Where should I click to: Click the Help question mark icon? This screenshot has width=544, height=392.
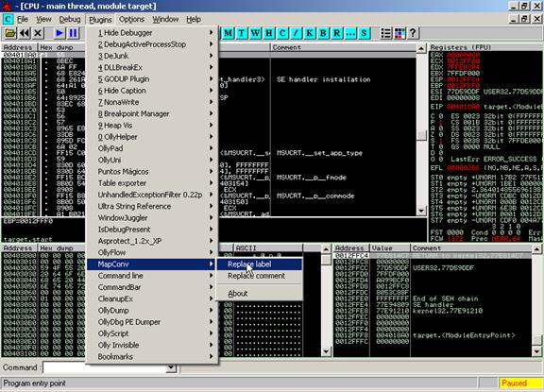coord(413,33)
